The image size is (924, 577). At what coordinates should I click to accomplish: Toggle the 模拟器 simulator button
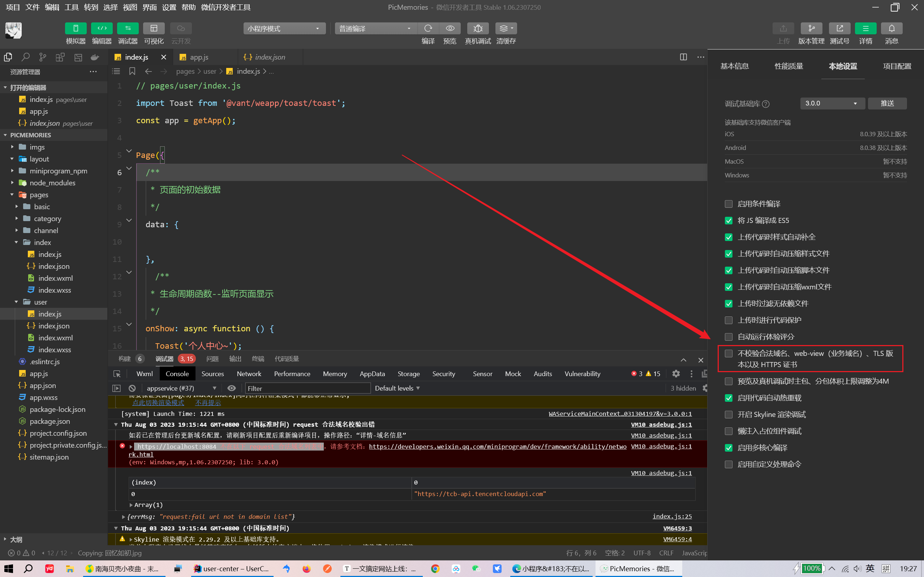(x=76, y=28)
